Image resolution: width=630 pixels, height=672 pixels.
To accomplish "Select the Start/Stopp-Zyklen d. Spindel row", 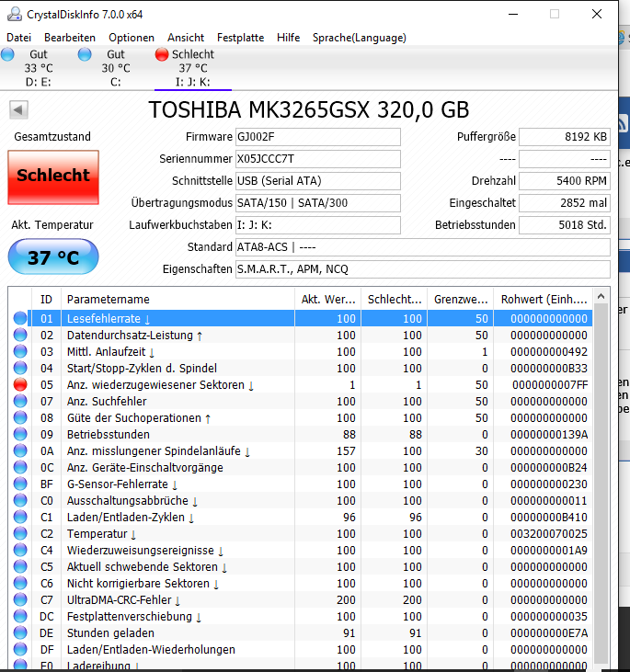I will click(301, 368).
